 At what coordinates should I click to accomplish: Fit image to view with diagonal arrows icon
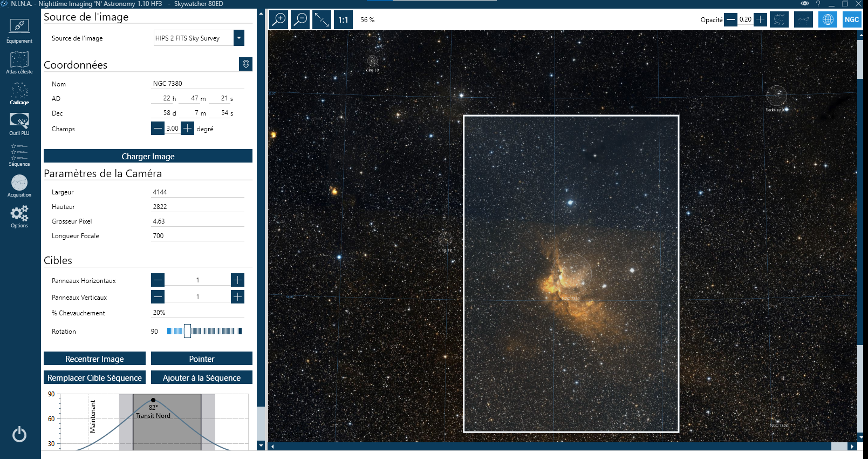pyautogui.click(x=322, y=20)
